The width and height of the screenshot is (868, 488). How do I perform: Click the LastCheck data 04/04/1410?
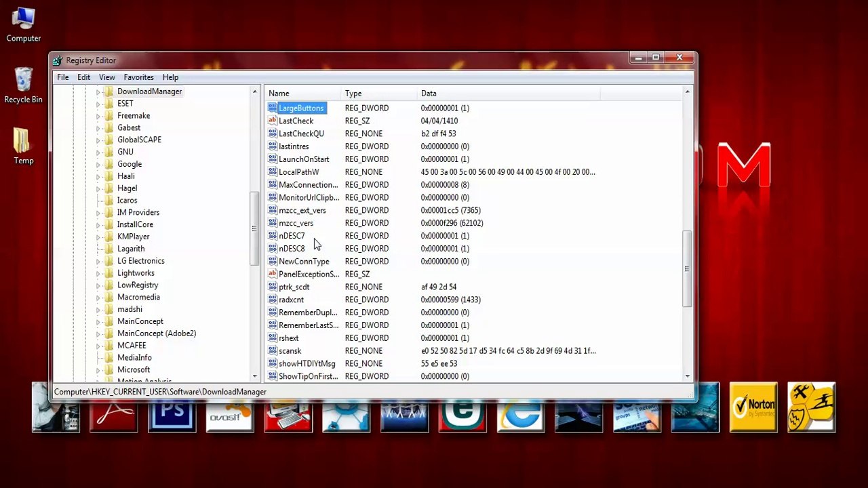tap(439, 121)
